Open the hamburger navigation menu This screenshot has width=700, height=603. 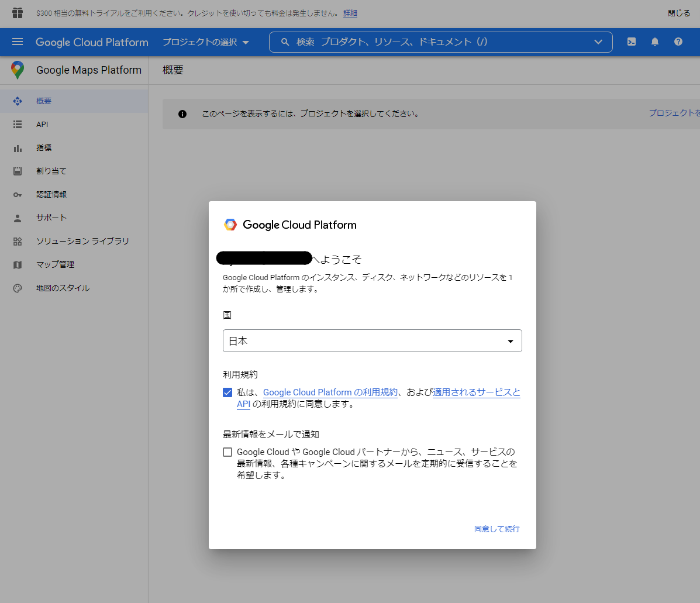pos(18,42)
